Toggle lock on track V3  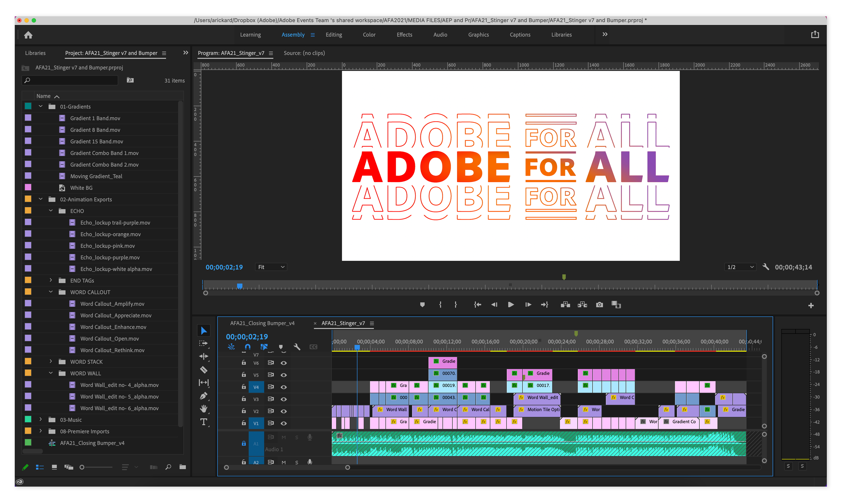[244, 399]
